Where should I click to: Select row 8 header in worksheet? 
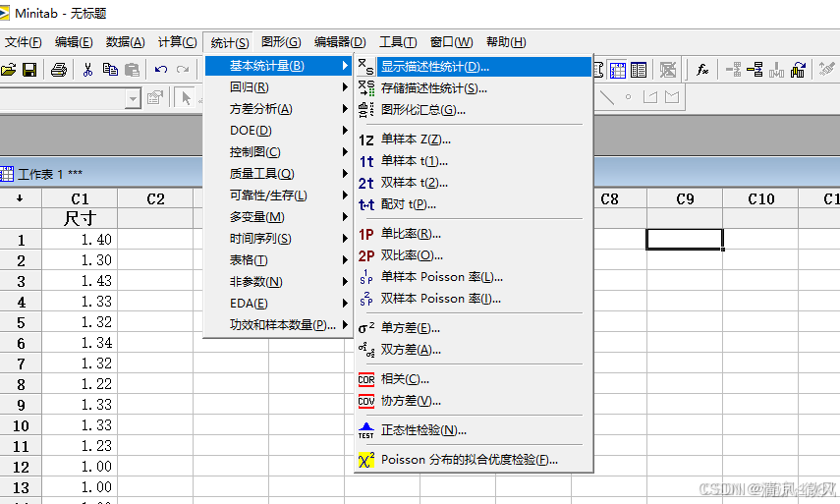21,384
